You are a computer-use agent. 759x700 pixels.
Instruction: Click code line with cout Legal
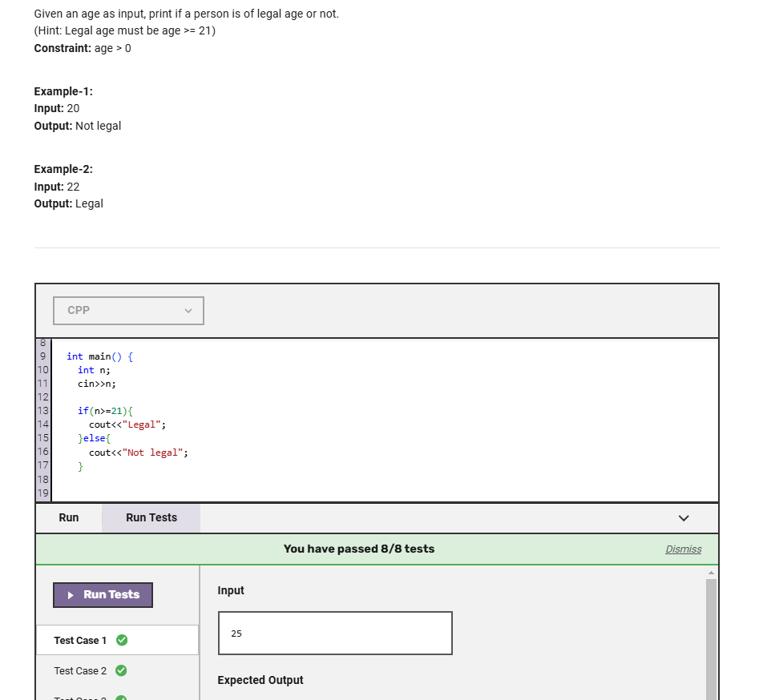127,424
